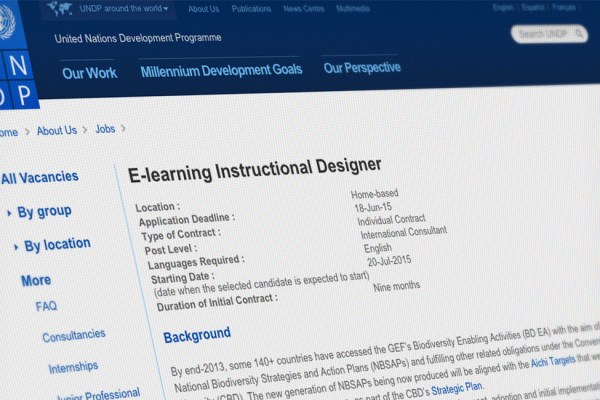
Task: Click the UNDP logo
Action: point(17,54)
